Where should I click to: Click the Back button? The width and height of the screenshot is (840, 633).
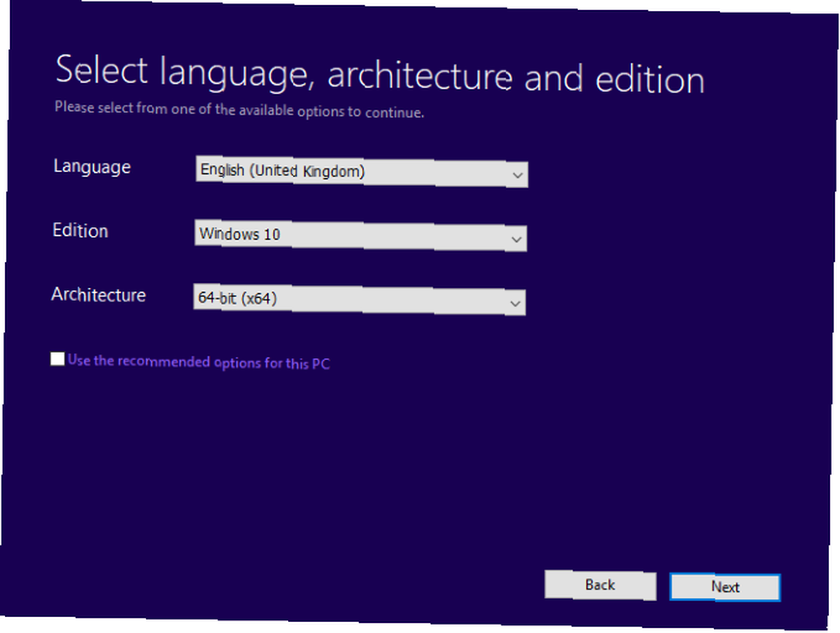point(600,585)
